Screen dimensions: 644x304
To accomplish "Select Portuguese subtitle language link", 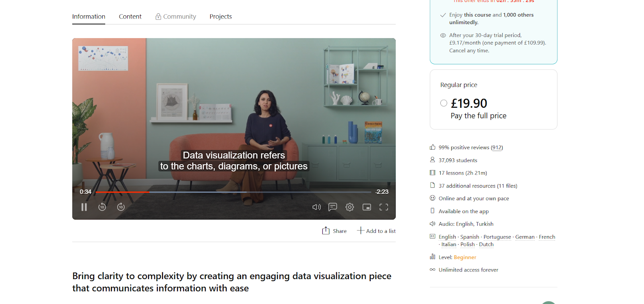I will [497, 237].
